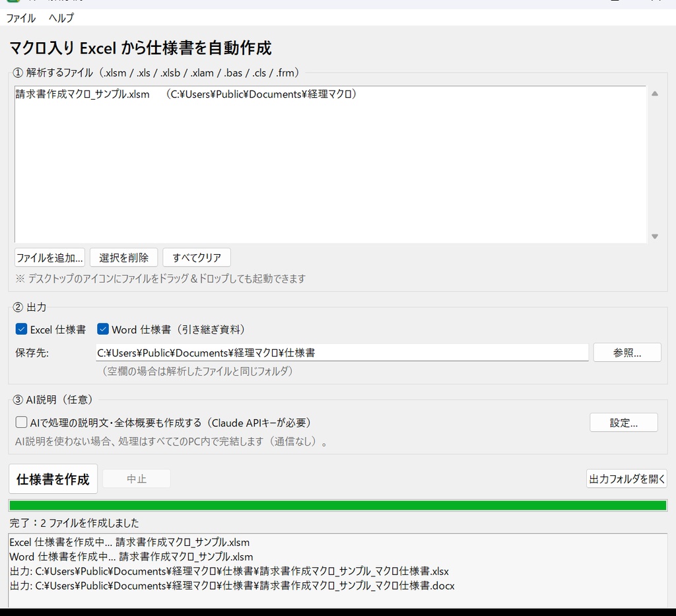Click the file list scroll up arrow
The image size is (676, 616).
coord(654,94)
